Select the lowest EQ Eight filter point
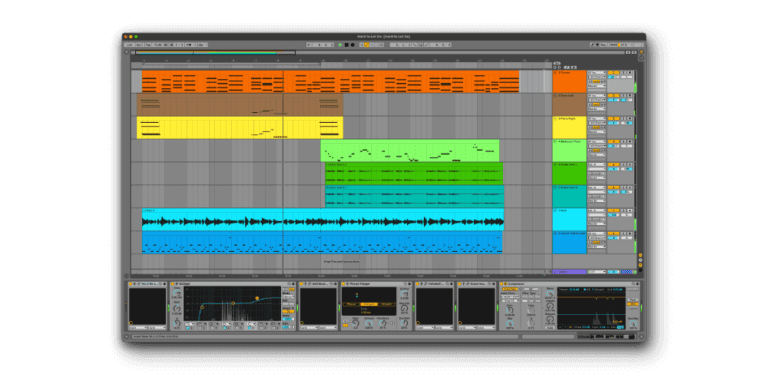Screen dimensions: 768x384 202,307
